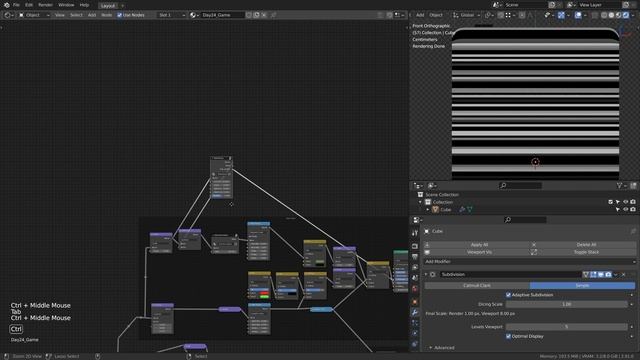The height and width of the screenshot is (360, 640).
Task: Toggle proportional editing in viewport
Action: click(522, 15)
